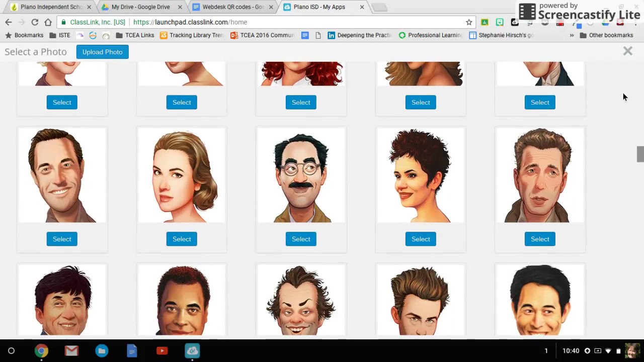Click the 10:40 clock in system tray
Viewport: 644px width, 362px height.
click(x=571, y=351)
